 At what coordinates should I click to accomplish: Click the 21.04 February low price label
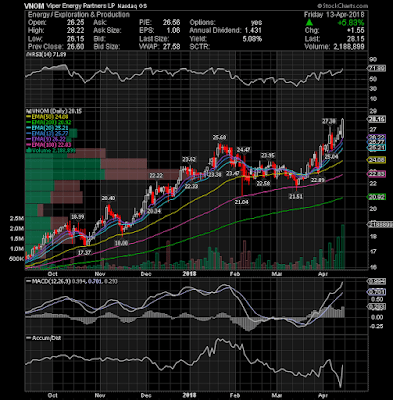pos(241,202)
